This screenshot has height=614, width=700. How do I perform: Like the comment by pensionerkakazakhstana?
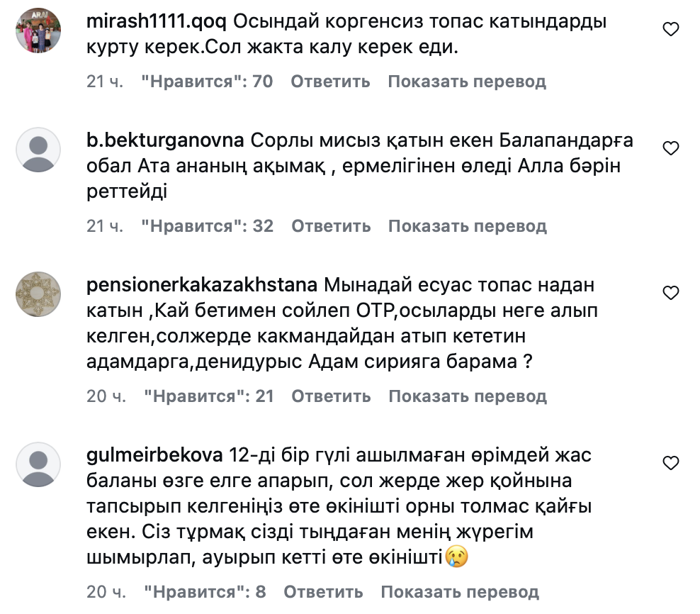coord(670,292)
